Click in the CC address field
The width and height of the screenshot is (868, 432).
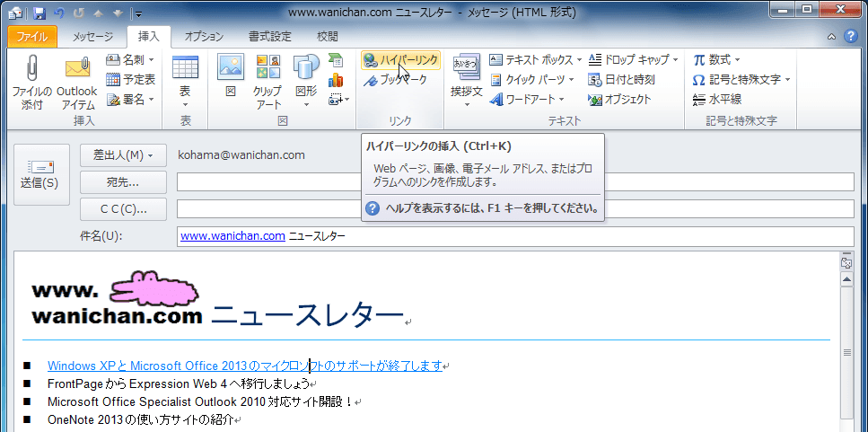(515, 208)
